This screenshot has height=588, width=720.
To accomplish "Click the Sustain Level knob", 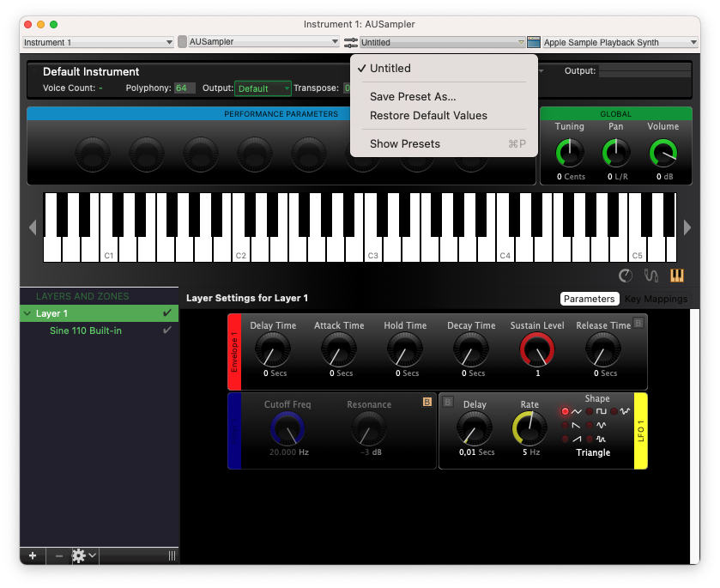I will pyautogui.click(x=537, y=350).
